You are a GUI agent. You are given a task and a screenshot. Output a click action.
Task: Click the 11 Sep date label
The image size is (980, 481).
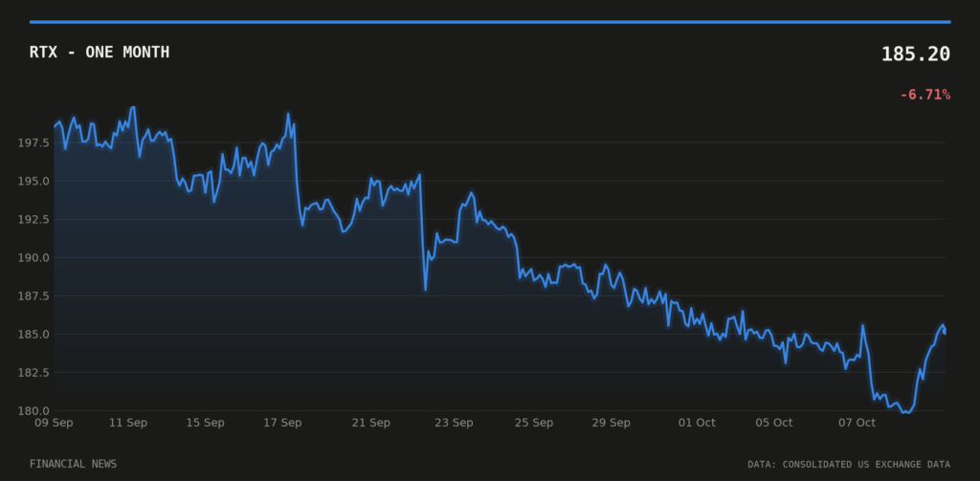pyautogui.click(x=128, y=423)
